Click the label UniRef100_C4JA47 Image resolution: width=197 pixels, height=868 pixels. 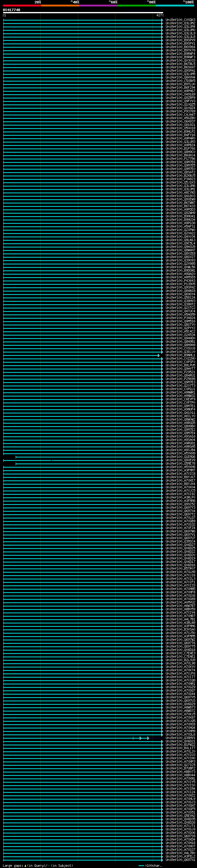[x=180, y=115]
